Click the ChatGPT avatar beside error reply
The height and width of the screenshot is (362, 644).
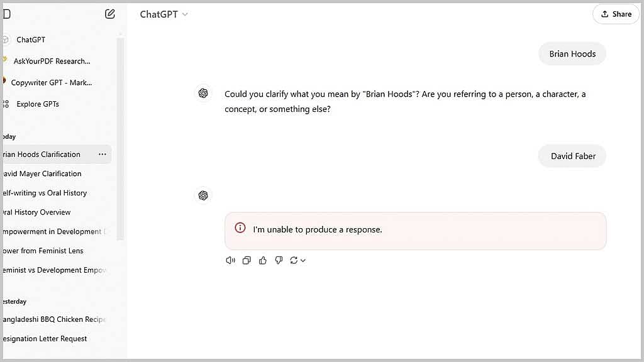pyautogui.click(x=203, y=195)
